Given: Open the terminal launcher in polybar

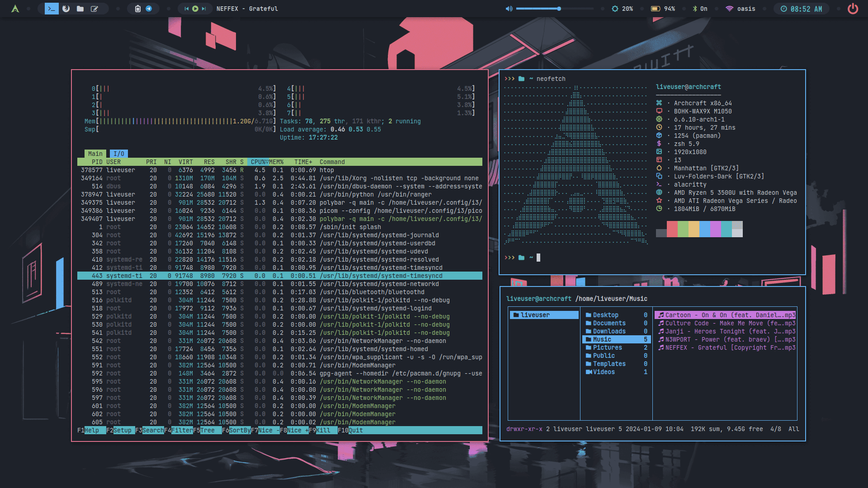Looking at the screenshot, I should point(52,9).
